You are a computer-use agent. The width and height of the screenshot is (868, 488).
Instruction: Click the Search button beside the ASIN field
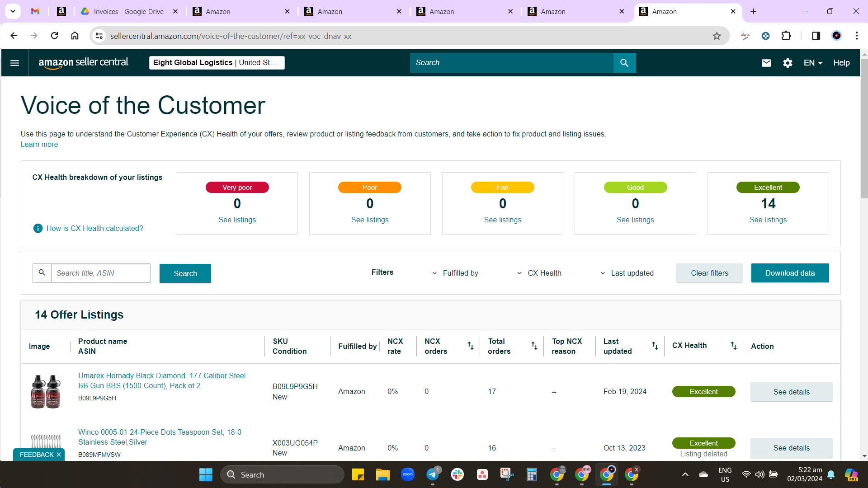185,273
